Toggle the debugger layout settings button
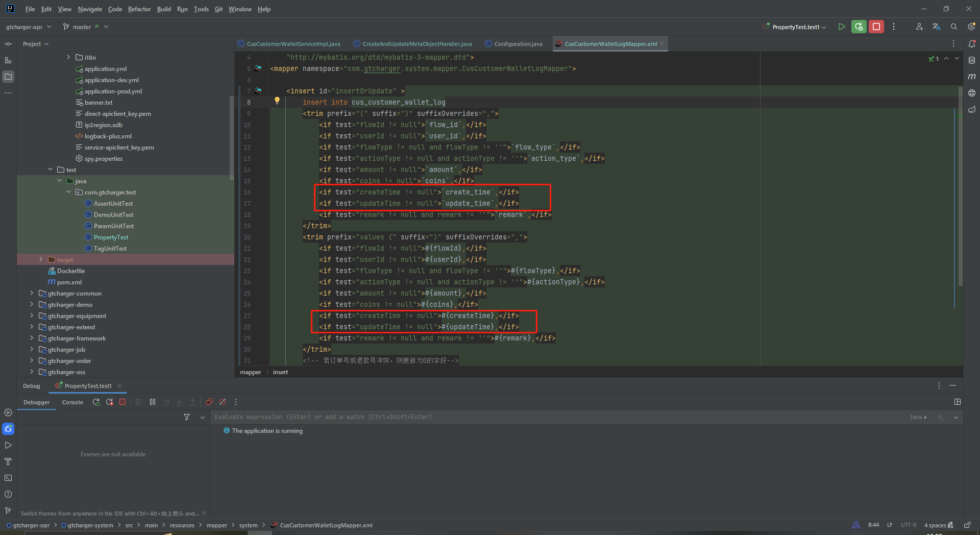The width and height of the screenshot is (980, 535). click(958, 402)
